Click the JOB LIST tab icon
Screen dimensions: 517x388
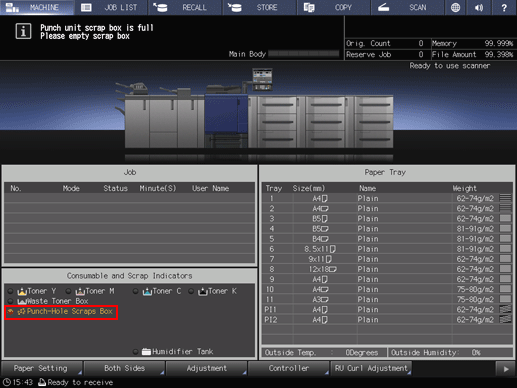(x=86, y=7)
